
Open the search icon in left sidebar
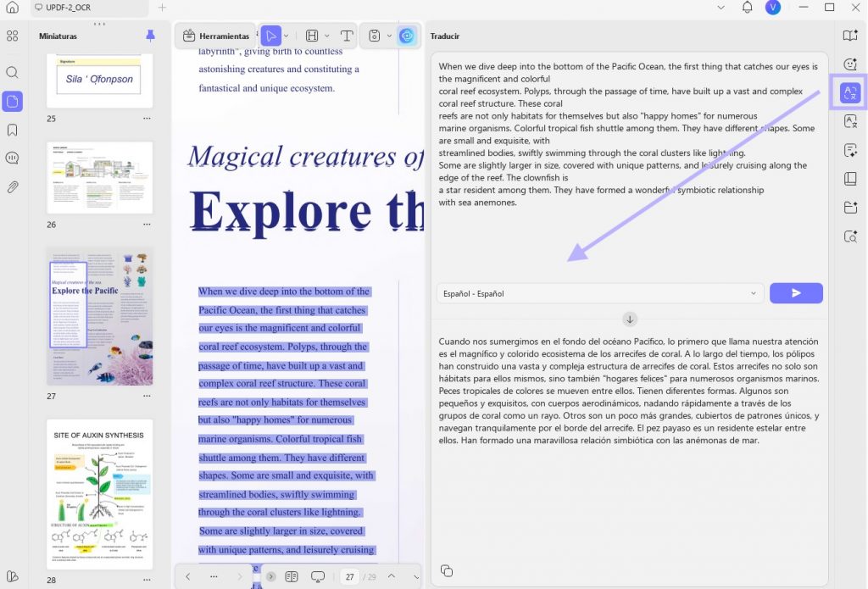(x=12, y=73)
